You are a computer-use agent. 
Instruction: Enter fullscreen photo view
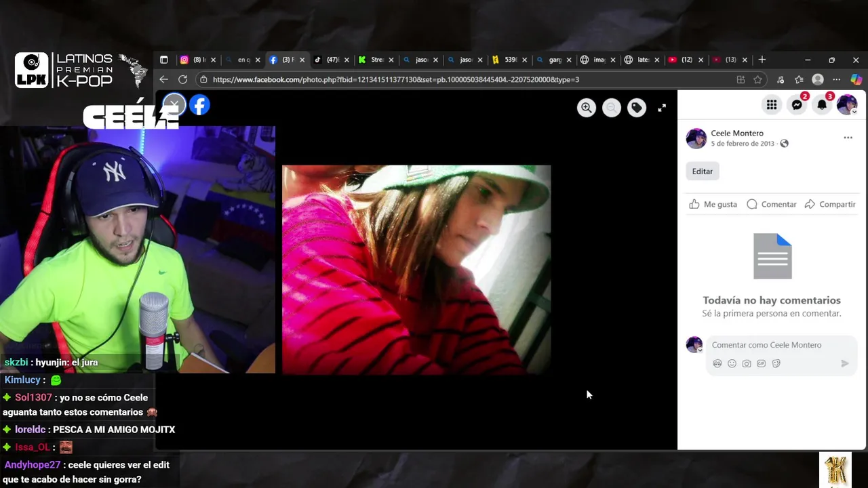pyautogui.click(x=662, y=108)
